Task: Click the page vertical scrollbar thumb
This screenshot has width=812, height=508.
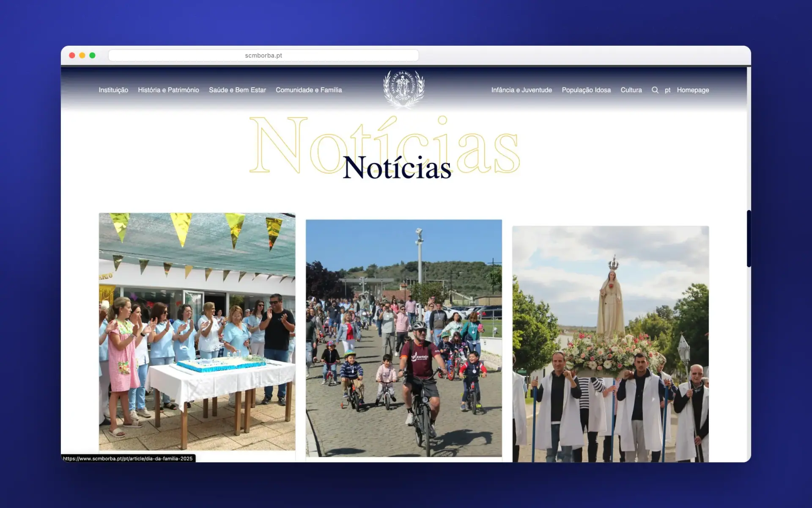Action: [x=749, y=238]
